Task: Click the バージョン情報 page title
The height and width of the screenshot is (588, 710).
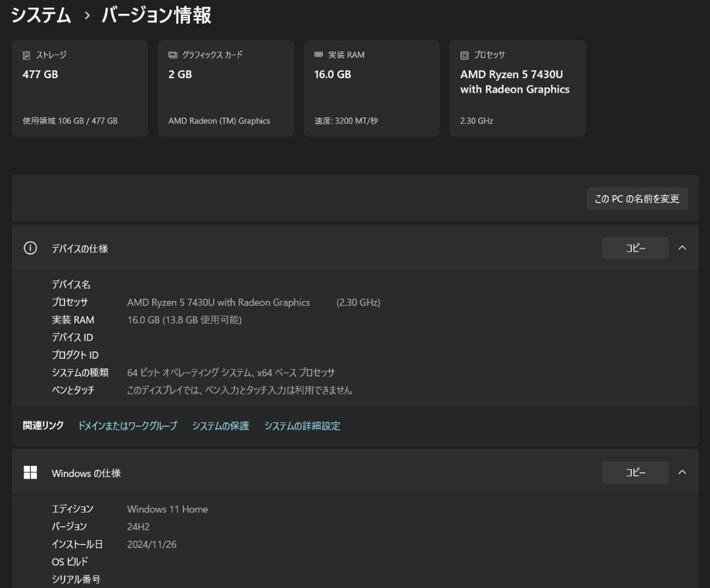Action: [156, 16]
